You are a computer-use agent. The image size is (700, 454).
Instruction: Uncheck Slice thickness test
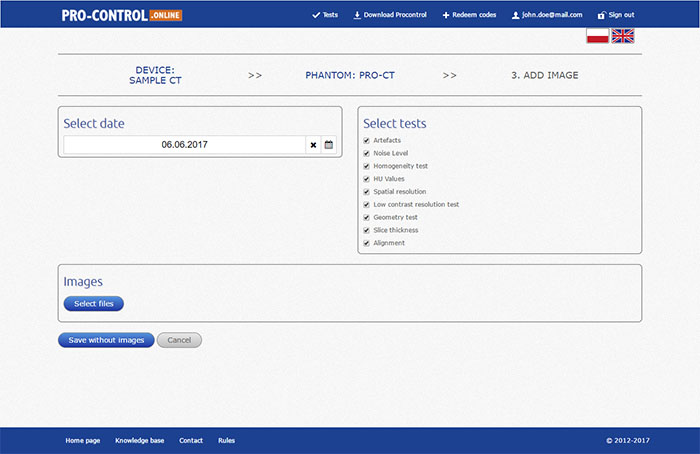coord(367,230)
